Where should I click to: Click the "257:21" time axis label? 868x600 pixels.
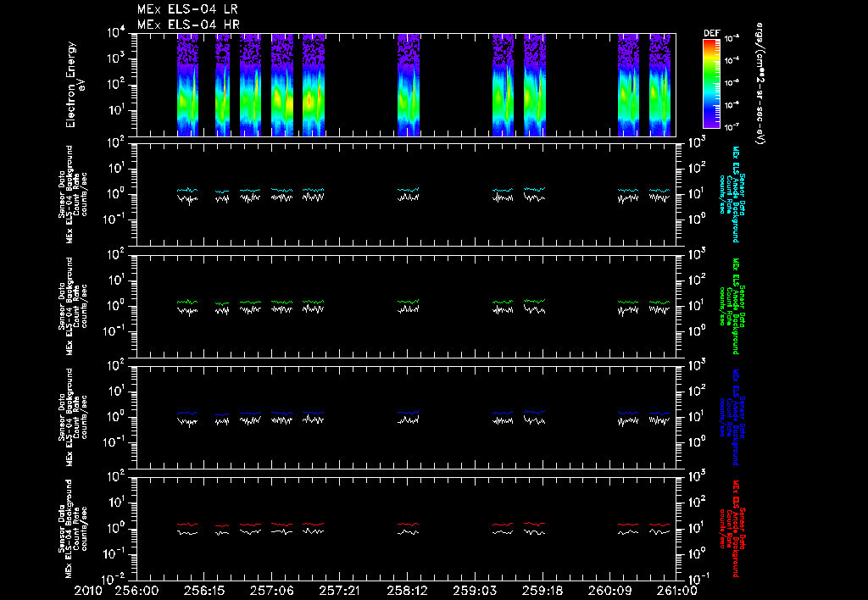[x=339, y=591]
